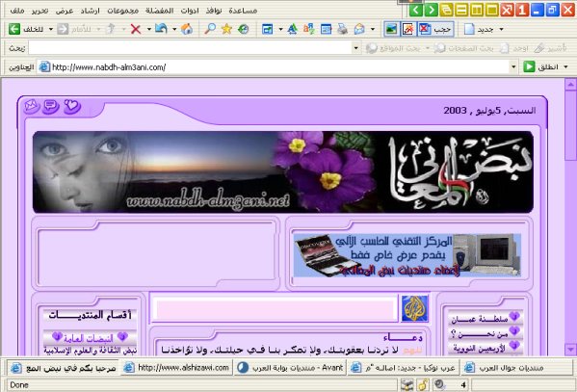Click the gold key status bar icon
Viewport: 577px width, 392px height.
[x=423, y=385]
